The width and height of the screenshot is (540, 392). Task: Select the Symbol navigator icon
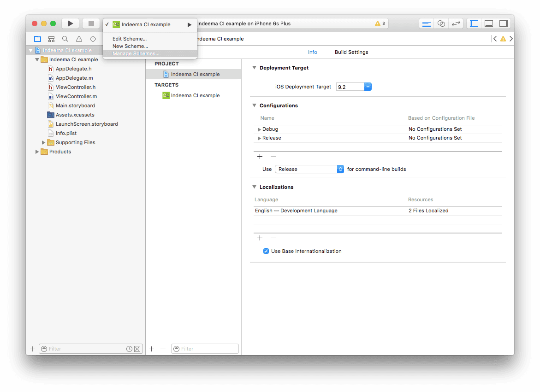coord(51,39)
